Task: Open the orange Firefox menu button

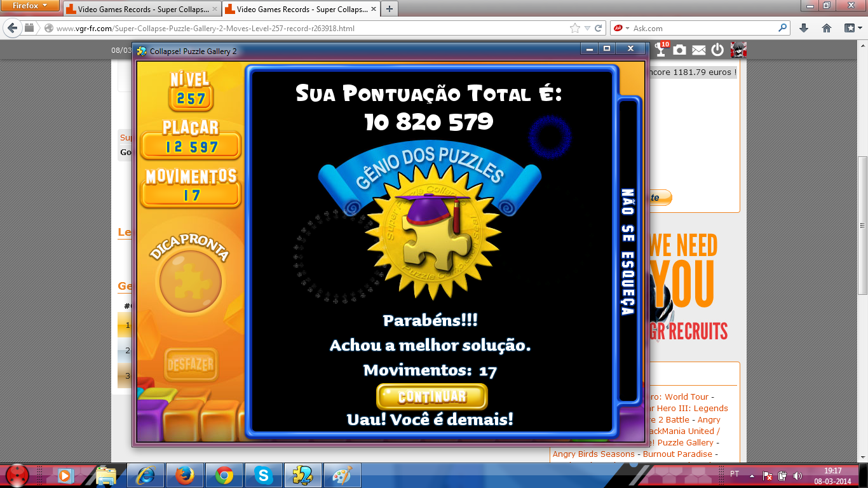Action: pos(30,6)
